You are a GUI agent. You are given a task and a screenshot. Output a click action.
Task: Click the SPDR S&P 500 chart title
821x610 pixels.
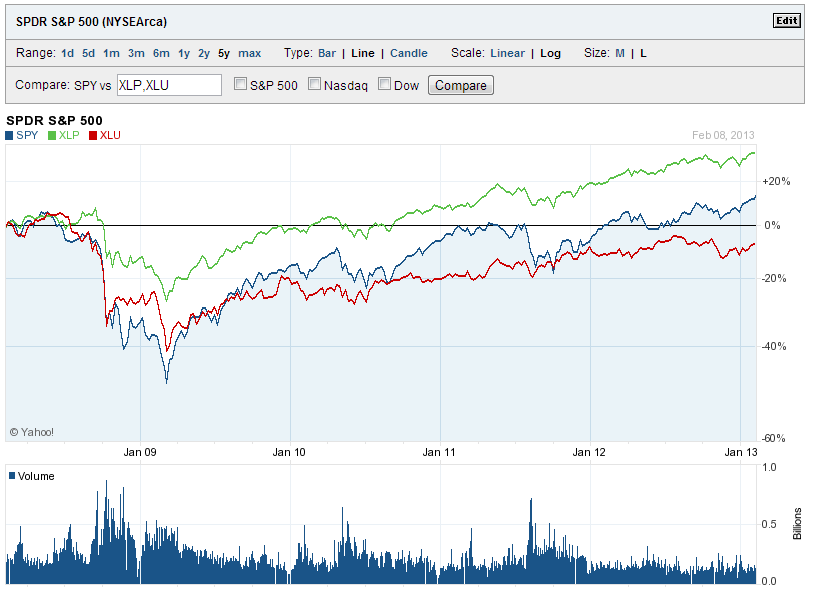pos(54,120)
